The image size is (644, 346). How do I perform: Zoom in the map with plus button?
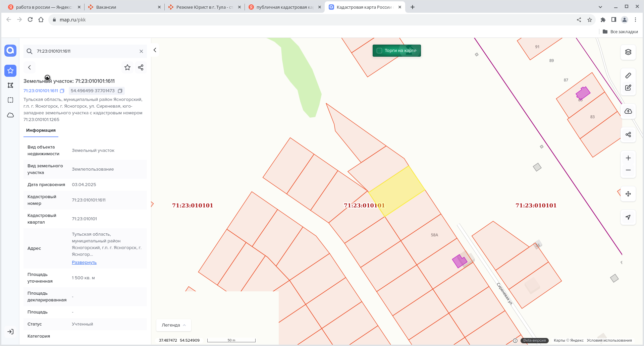tap(628, 158)
